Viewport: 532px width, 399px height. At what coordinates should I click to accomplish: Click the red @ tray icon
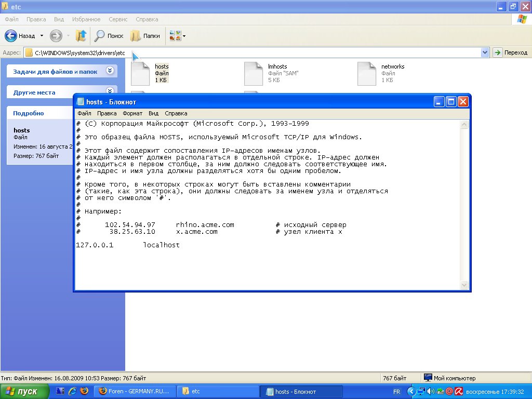pyautogui.click(x=449, y=392)
